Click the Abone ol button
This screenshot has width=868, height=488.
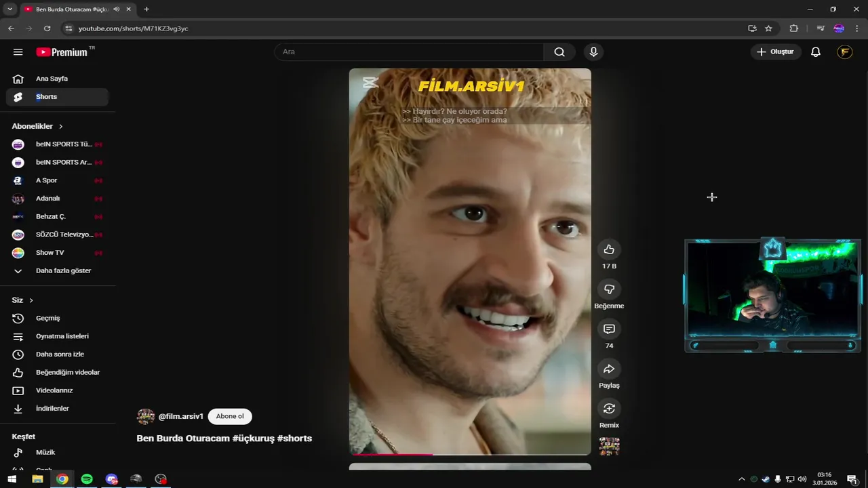(x=230, y=416)
